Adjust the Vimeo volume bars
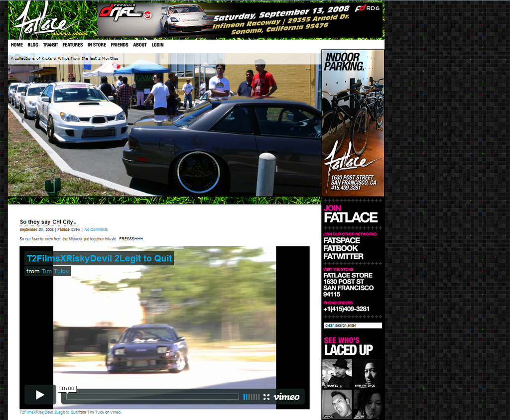Screen dimensions: 510x420 [252, 397]
